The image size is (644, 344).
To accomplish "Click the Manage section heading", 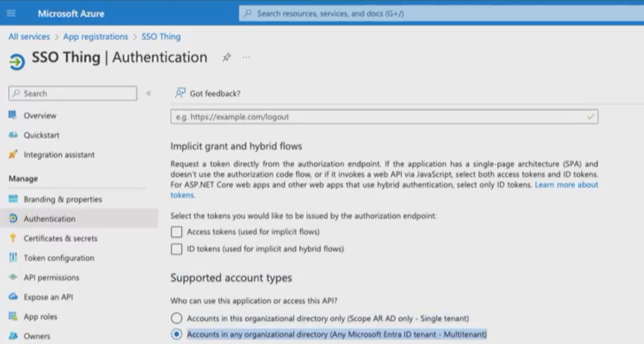I will (23, 179).
